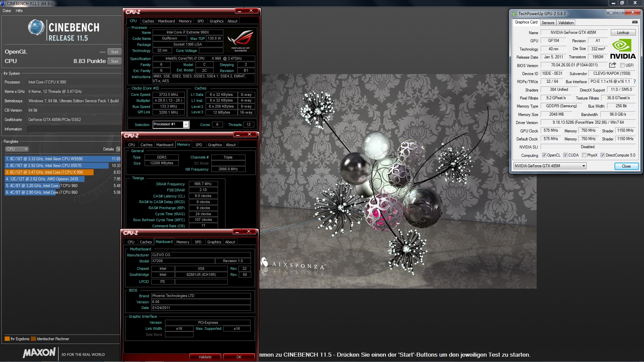Select ranking entry Intel Core i7 CPU 860
The width and height of the screenshot is (644, 362).
tap(62, 192)
